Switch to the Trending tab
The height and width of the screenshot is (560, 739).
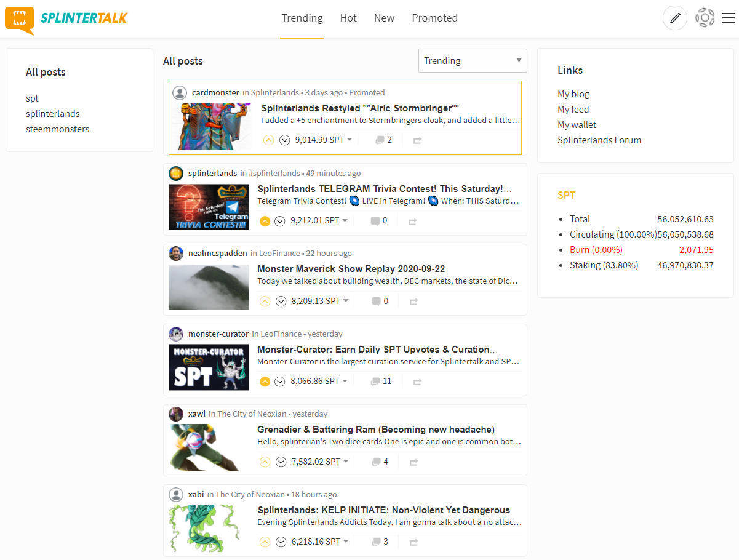[x=302, y=18]
